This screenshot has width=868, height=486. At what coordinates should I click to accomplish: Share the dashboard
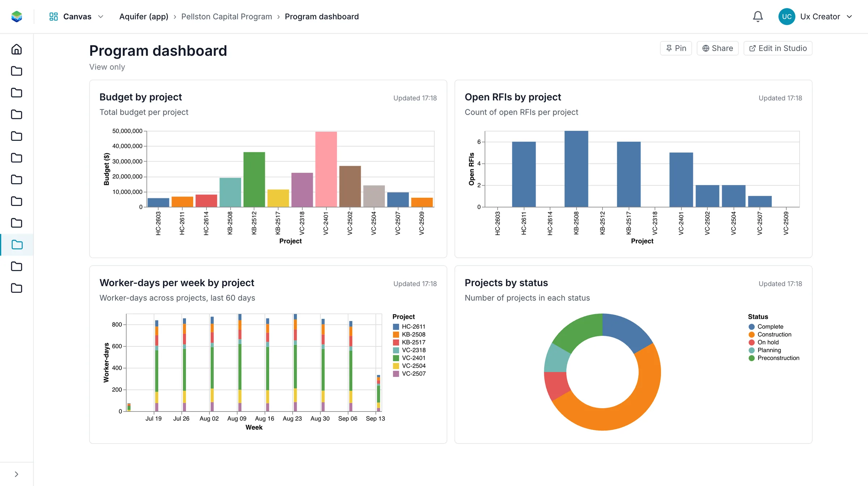click(x=718, y=48)
